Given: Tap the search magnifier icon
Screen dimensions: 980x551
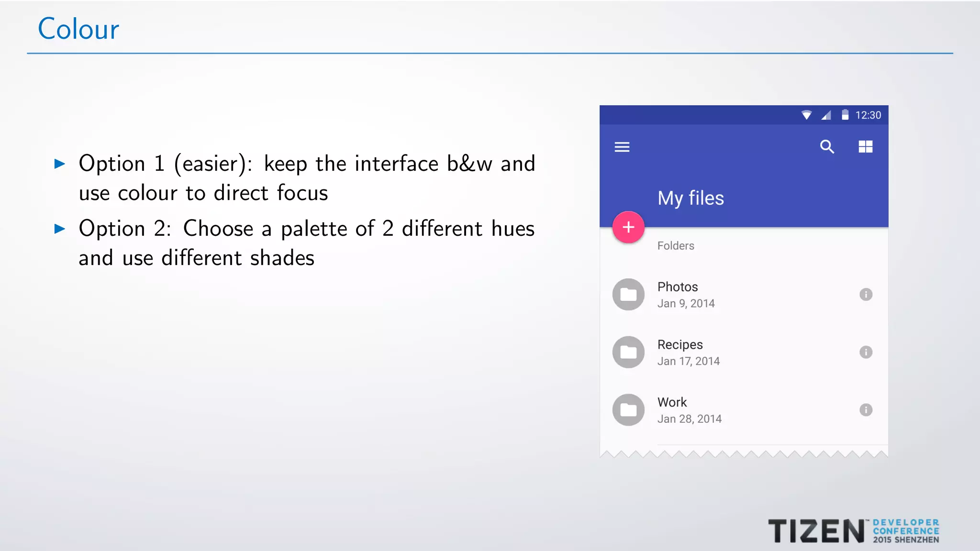Looking at the screenshot, I should pyautogui.click(x=827, y=147).
